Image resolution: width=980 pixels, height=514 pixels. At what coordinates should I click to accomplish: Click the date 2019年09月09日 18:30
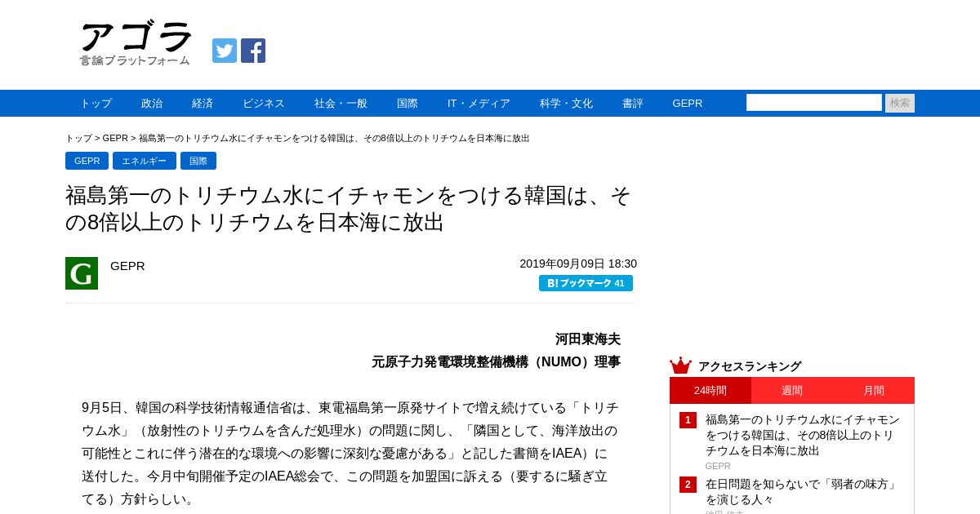pos(578,264)
